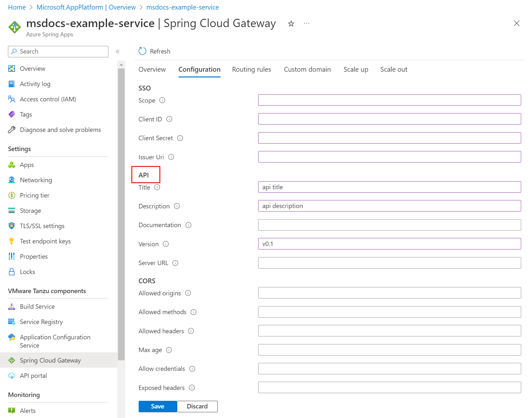View Alerts under Monitoring

27,410
